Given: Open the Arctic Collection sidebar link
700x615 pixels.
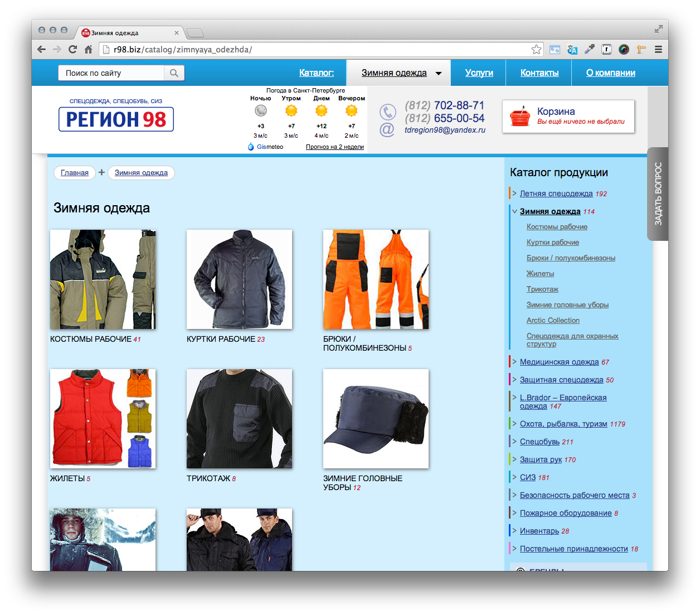Looking at the screenshot, I should tap(553, 321).
